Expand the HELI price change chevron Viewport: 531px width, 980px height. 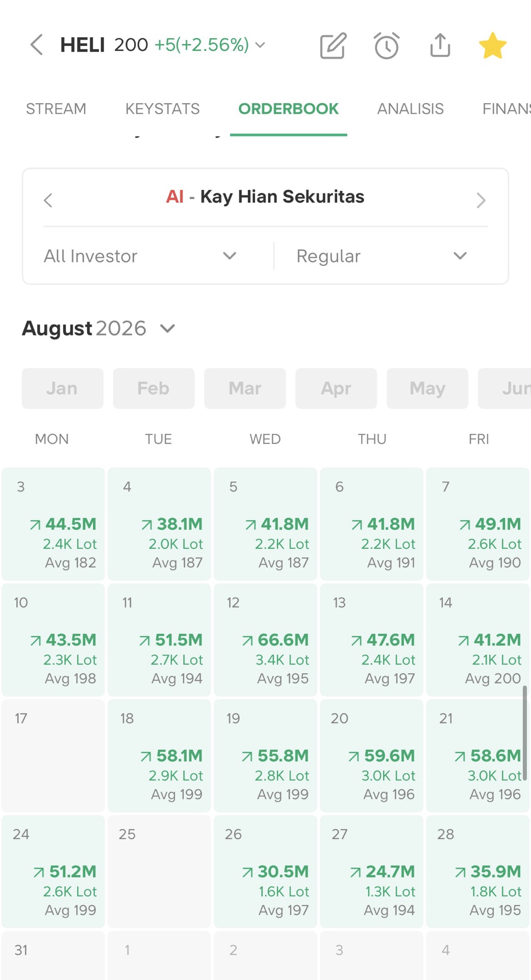coord(260,45)
